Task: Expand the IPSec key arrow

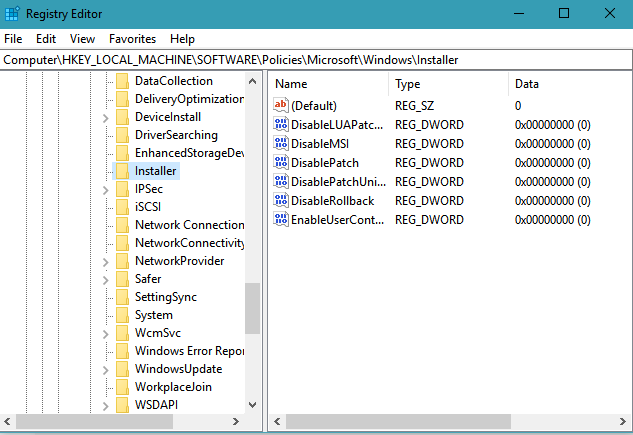Action: pos(106,189)
